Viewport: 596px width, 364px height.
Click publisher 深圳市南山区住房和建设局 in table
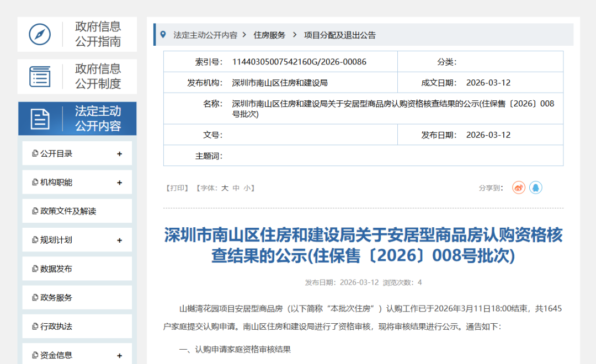pos(280,83)
